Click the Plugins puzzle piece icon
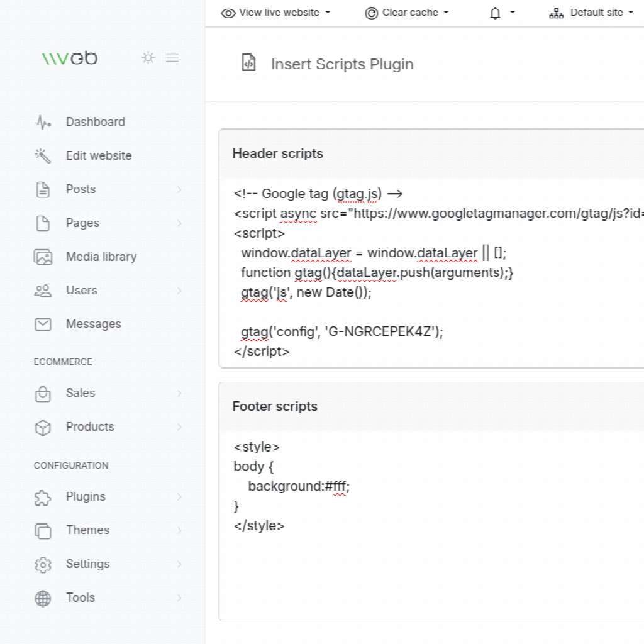This screenshot has width=644, height=644. click(43, 497)
